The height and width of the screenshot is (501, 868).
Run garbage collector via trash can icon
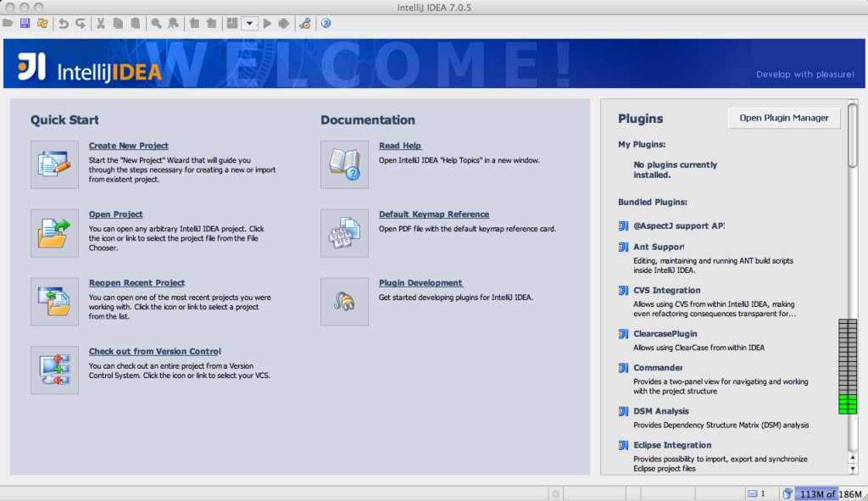(x=787, y=494)
